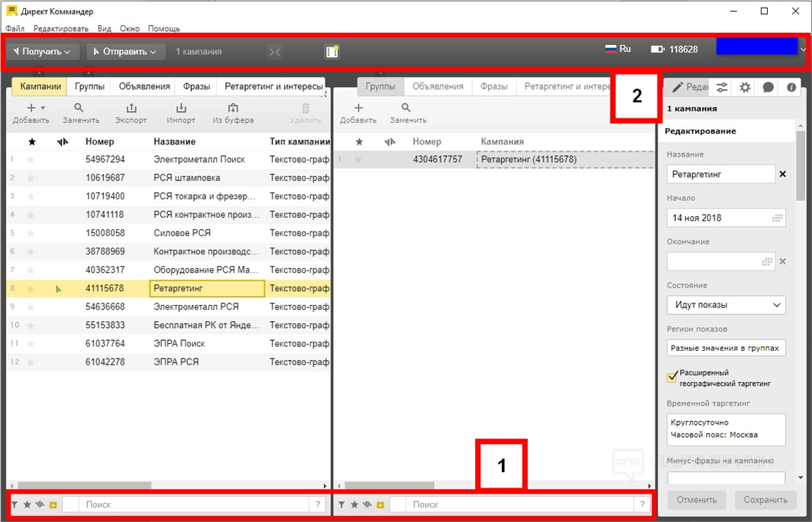812x522 pixels.
Task: Clear the Окончание date with the X
Action: click(782, 261)
